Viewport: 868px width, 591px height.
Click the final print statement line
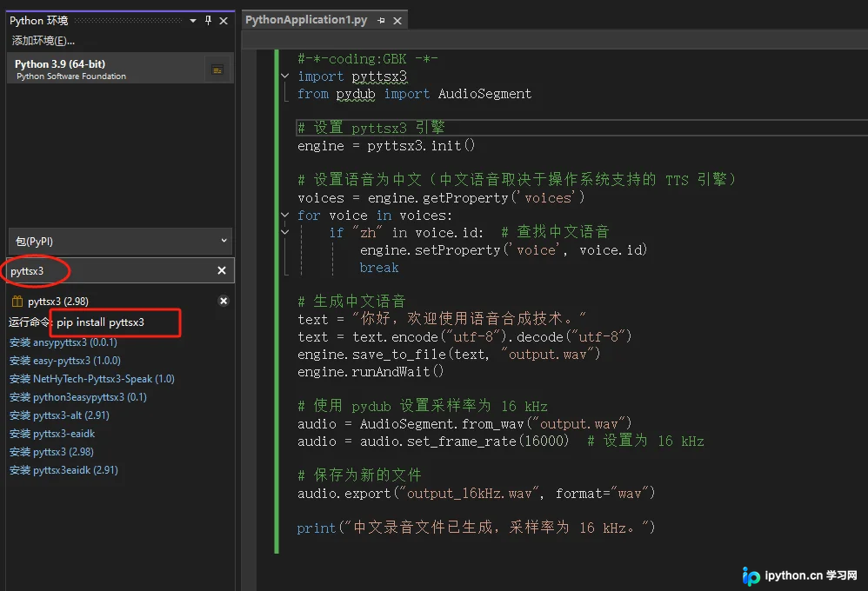click(476, 528)
